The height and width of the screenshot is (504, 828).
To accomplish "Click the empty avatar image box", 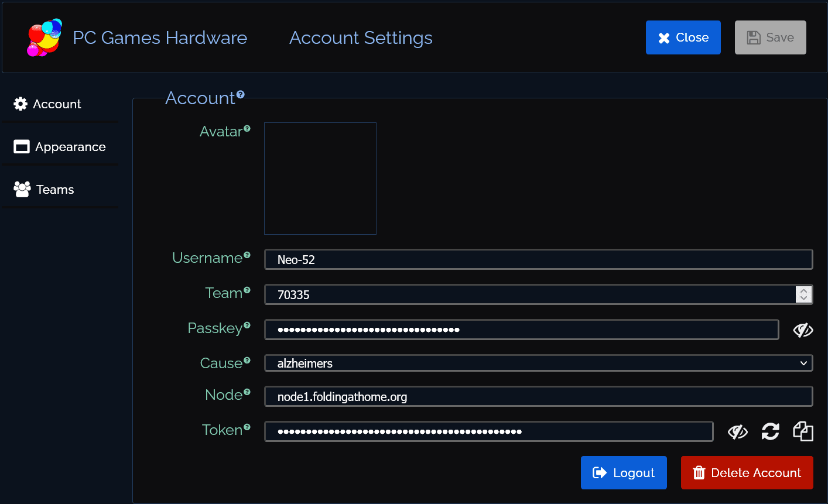I will (x=320, y=179).
